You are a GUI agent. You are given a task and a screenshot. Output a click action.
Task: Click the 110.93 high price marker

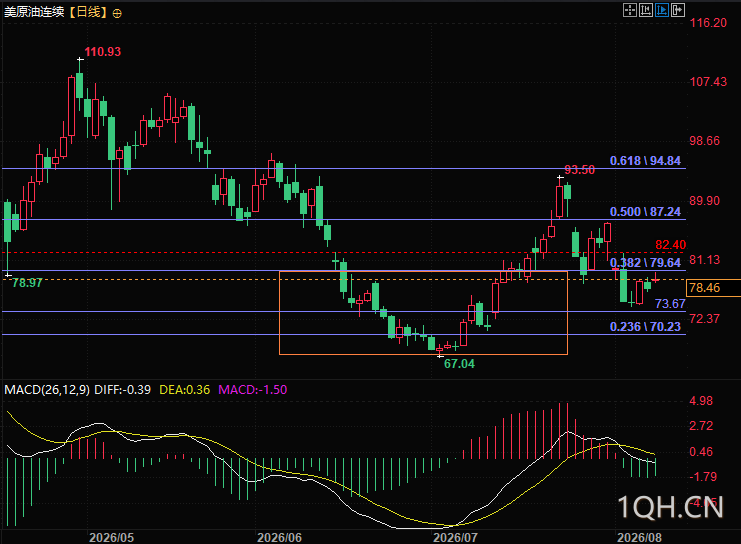pos(103,52)
